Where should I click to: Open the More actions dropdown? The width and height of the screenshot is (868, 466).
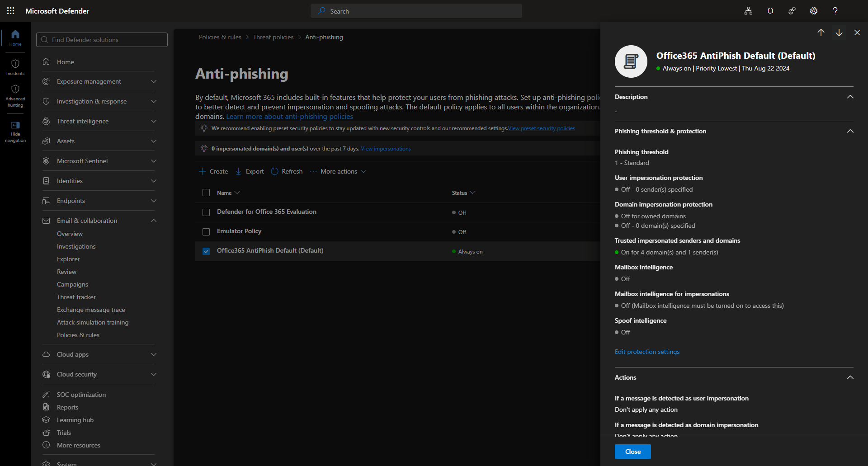pos(338,171)
